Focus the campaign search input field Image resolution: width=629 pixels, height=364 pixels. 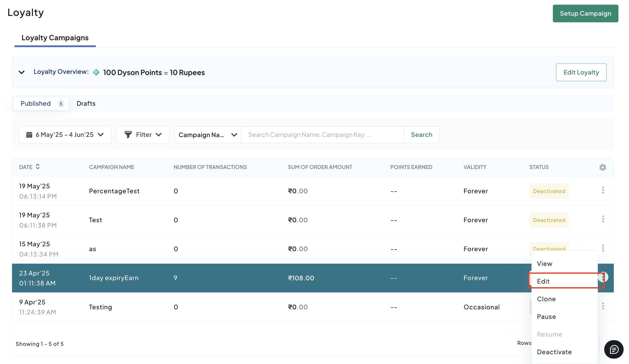(322, 135)
